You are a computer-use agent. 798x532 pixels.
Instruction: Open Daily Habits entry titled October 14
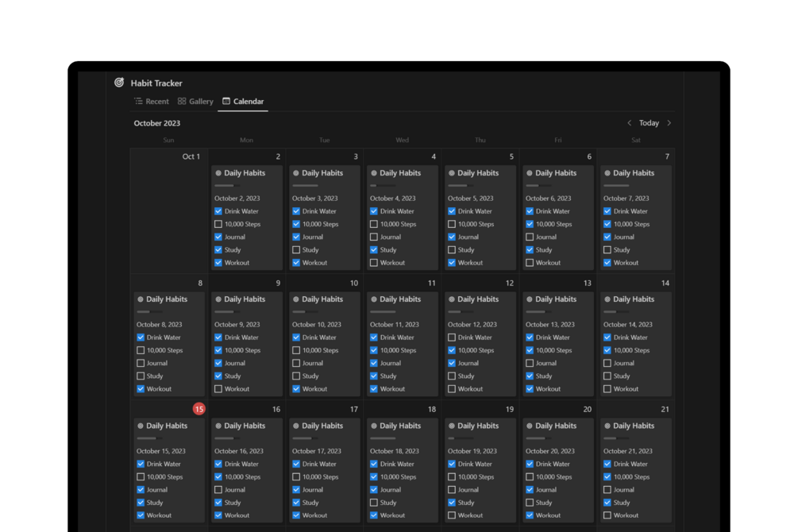(x=634, y=299)
